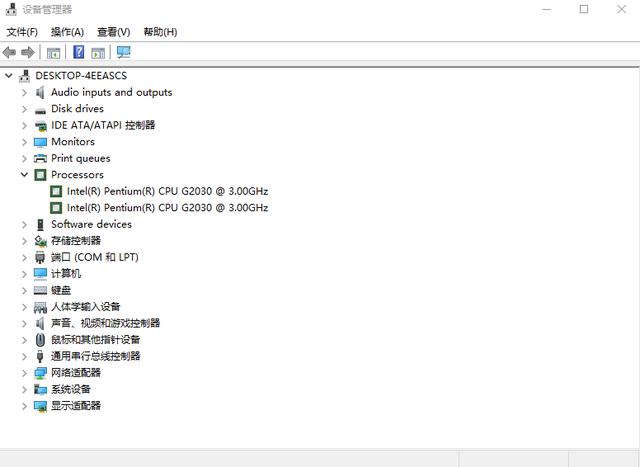
Task: Open the 帮助(H) menu
Action: [160, 32]
